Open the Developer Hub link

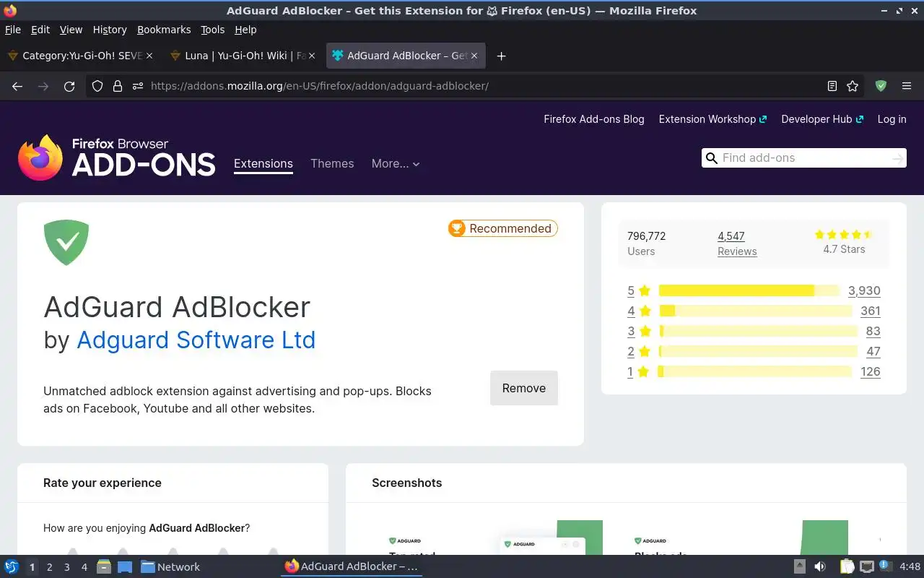click(x=822, y=119)
